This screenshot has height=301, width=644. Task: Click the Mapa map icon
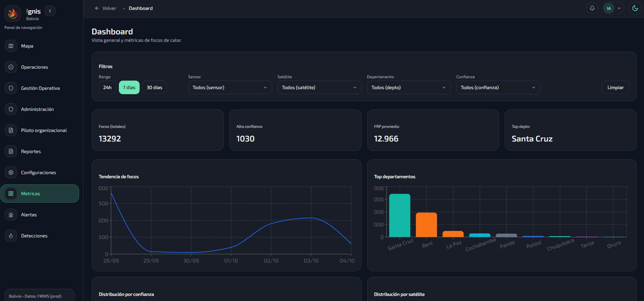click(11, 46)
